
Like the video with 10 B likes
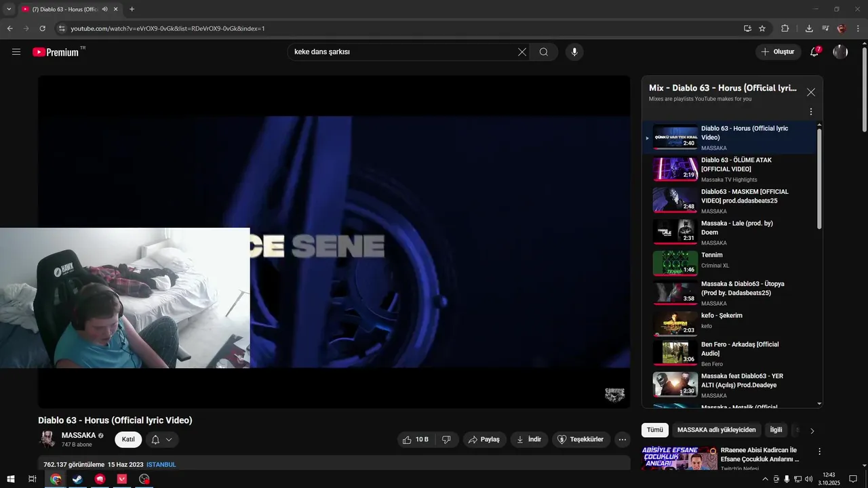point(415,440)
